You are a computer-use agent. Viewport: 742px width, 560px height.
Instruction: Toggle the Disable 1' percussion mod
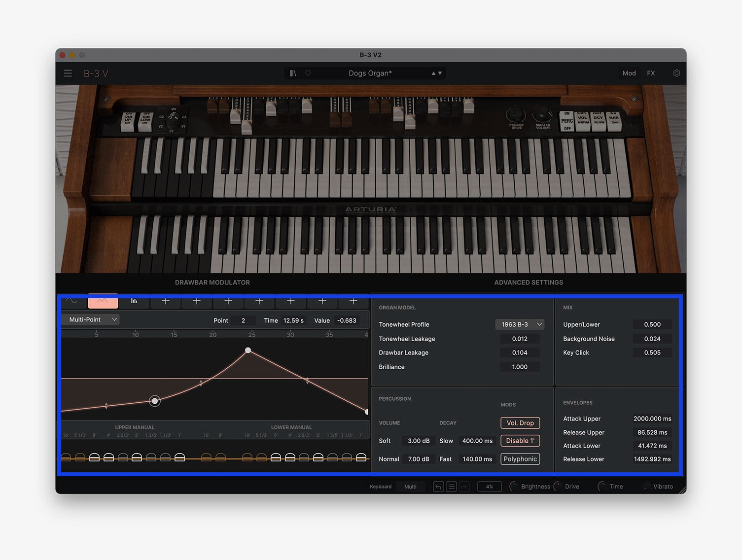[520, 441]
